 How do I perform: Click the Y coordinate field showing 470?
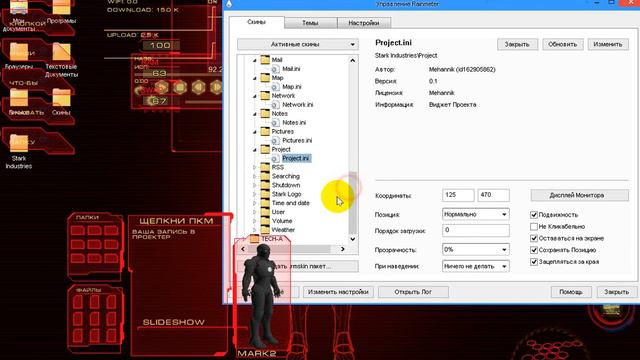click(x=493, y=195)
